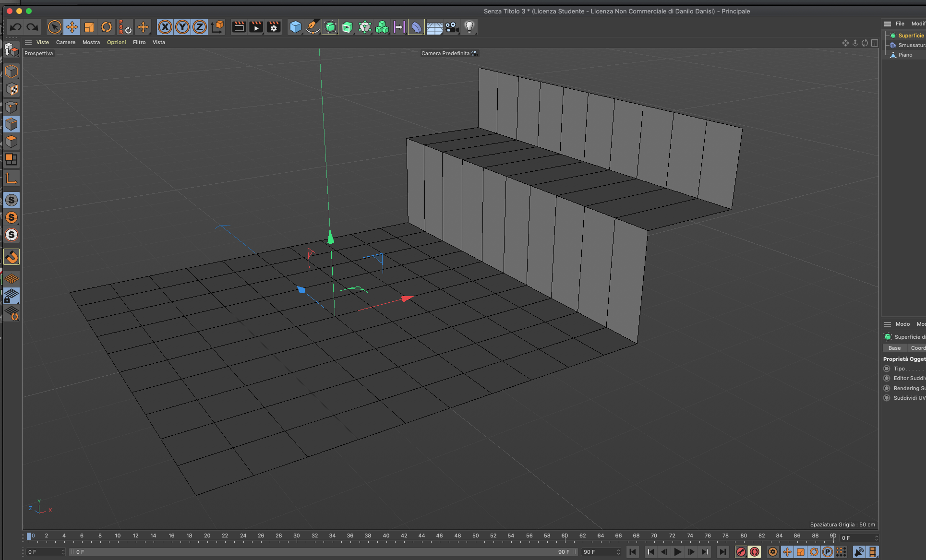Open the Render Settings clapperboard icon
The width and height of the screenshot is (926, 560).
click(274, 27)
